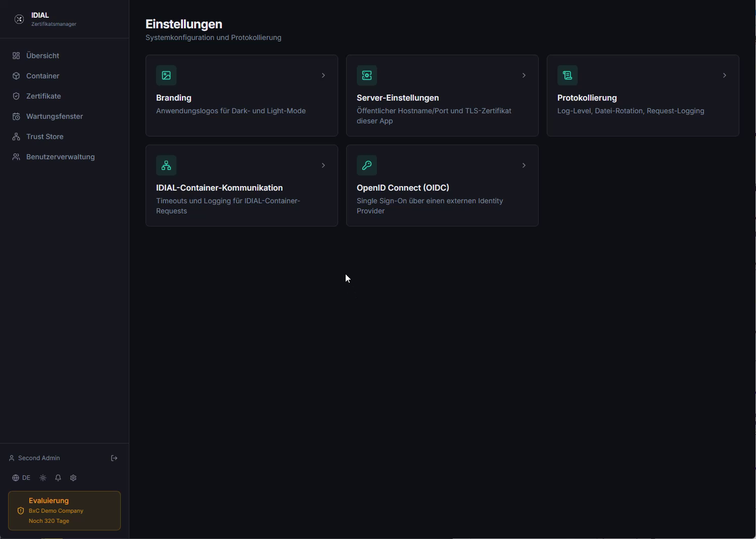
Task: Click the Übersicht dashboard grid icon
Action: point(16,56)
